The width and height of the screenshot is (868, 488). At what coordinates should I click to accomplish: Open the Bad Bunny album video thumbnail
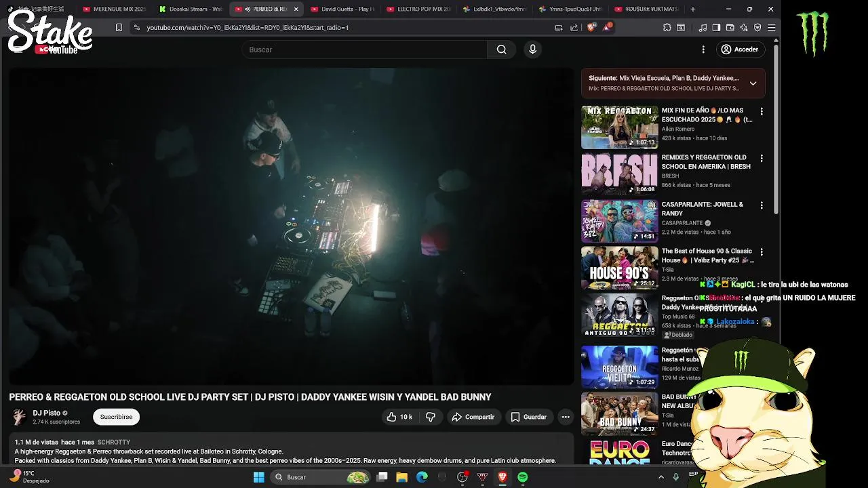tap(619, 413)
